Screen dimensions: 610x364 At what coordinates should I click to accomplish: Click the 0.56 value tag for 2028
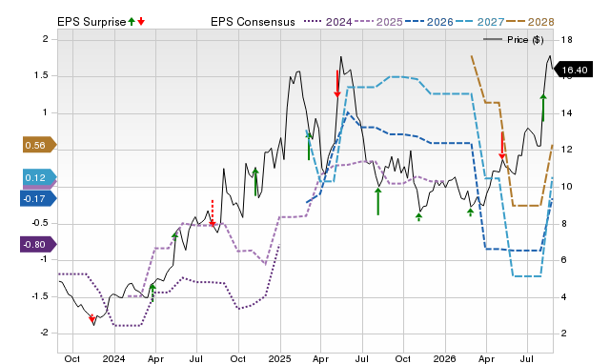click(x=40, y=145)
